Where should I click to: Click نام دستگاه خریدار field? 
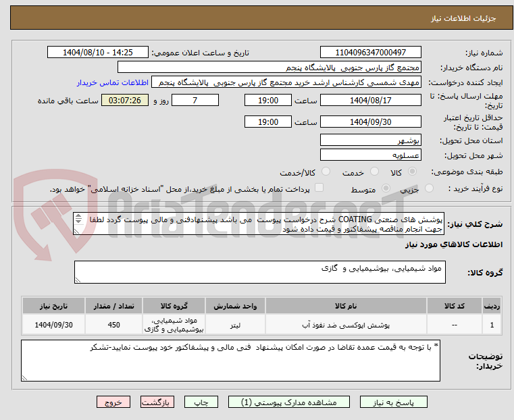point(269,68)
